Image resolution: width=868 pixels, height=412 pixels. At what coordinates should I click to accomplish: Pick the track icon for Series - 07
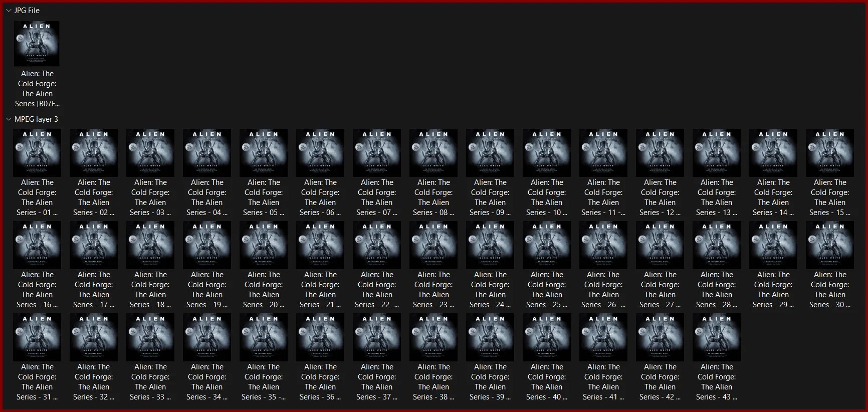click(377, 153)
